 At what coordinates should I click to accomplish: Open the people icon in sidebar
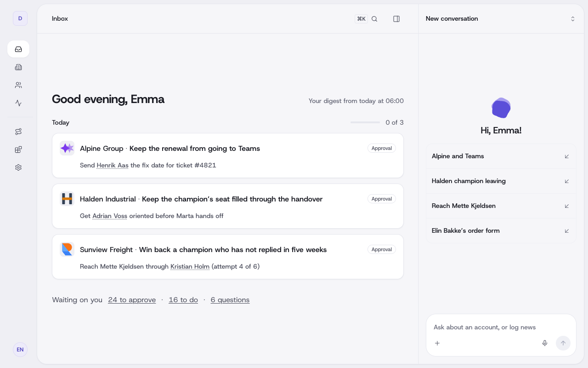(18, 85)
